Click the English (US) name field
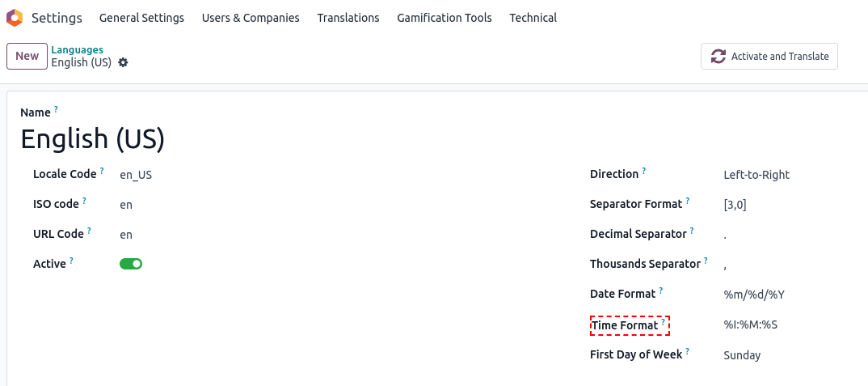 (x=93, y=138)
